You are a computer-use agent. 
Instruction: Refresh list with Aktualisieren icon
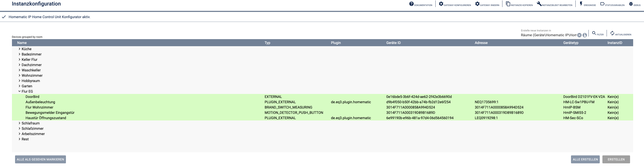612,33
